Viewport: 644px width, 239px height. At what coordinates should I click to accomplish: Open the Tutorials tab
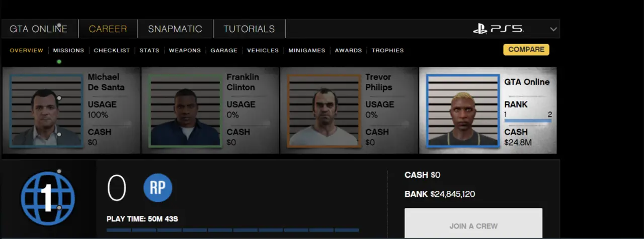tap(249, 29)
